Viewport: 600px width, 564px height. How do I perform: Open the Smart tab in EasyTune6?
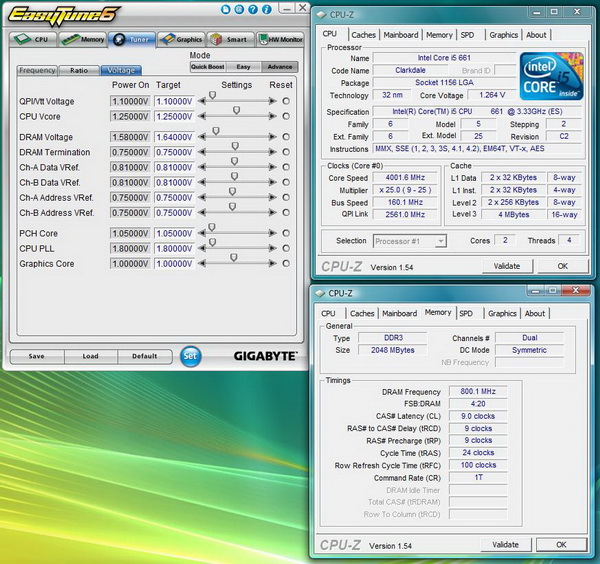click(231, 39)
